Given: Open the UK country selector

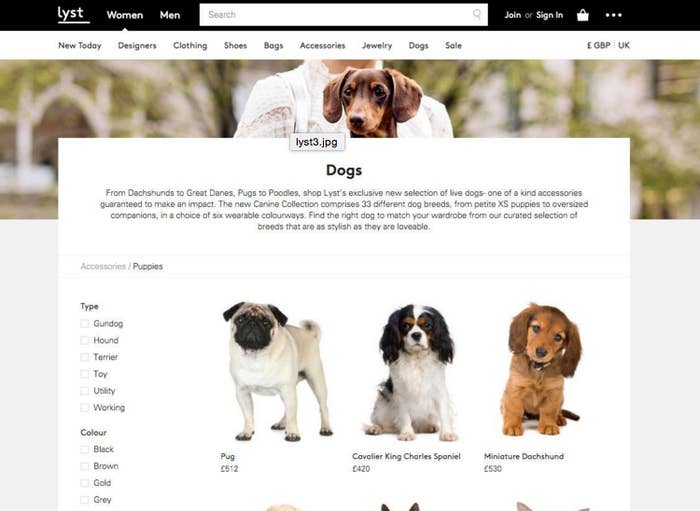Looking at the screenshot, I should pyautogui.click(x=624, y=45).
